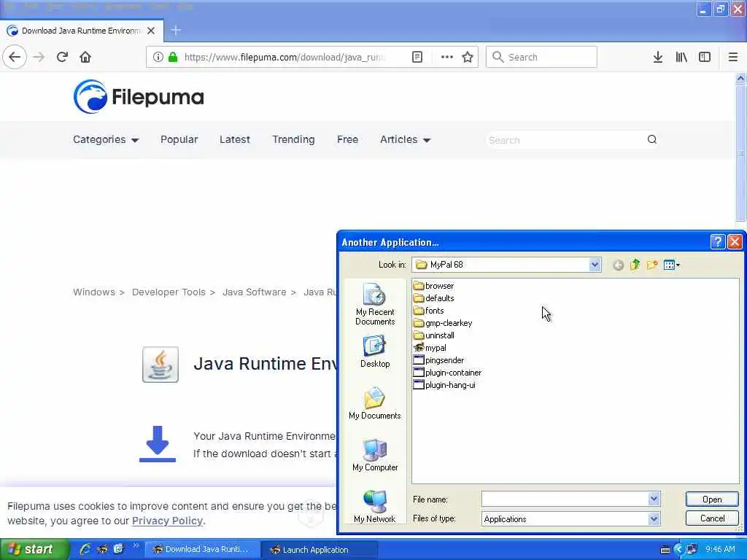Select the browser folder
The width and height of the screenshot is (747, 560).
433,286
